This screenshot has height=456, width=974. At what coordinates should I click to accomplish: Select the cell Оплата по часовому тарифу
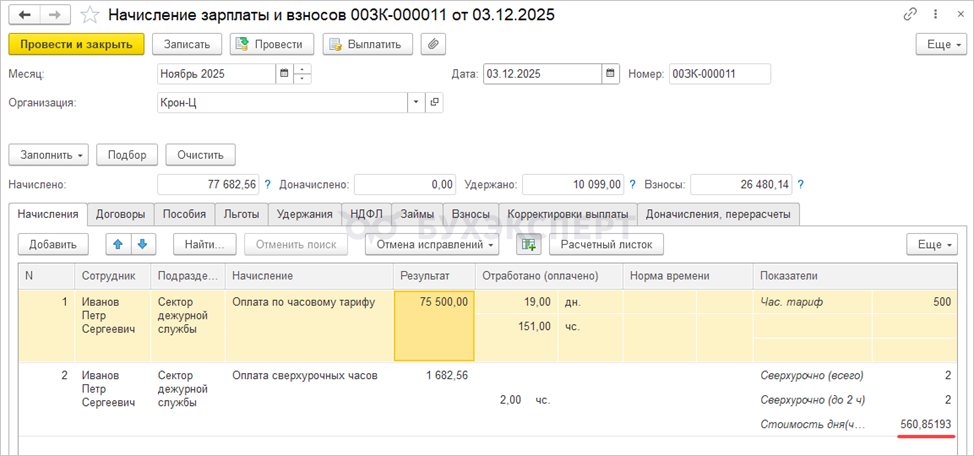point(309,326)
